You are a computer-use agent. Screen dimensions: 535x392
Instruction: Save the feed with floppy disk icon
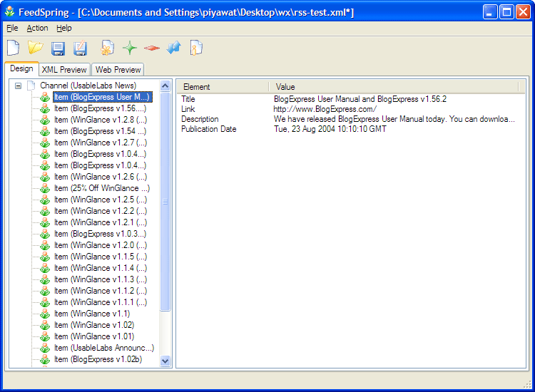pos(58,48)
